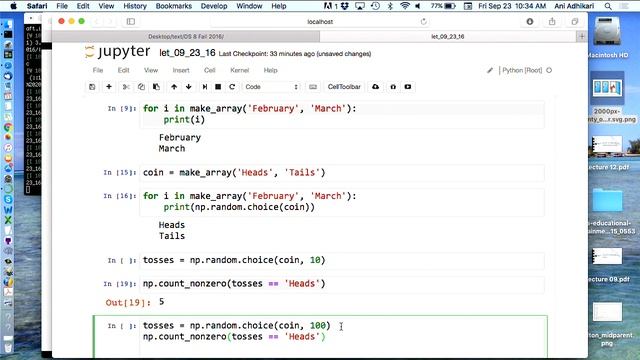Click the In [9] for-loop code cell

point(342,114)
